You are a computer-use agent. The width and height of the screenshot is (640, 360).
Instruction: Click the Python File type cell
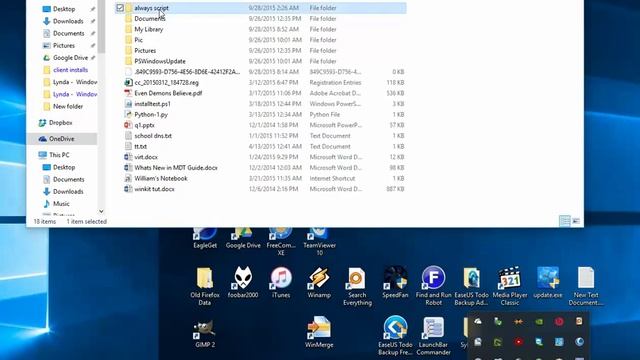pos(325,114)
